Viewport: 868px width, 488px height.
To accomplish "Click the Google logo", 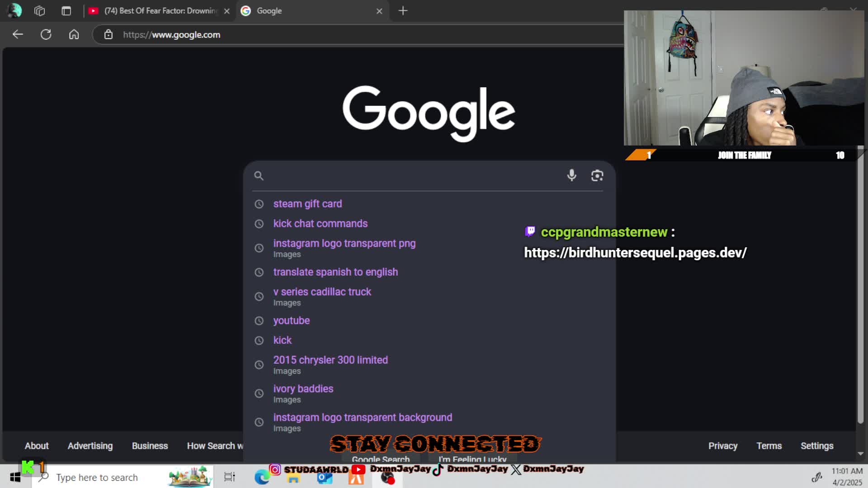I will click(x=429, y=113).
